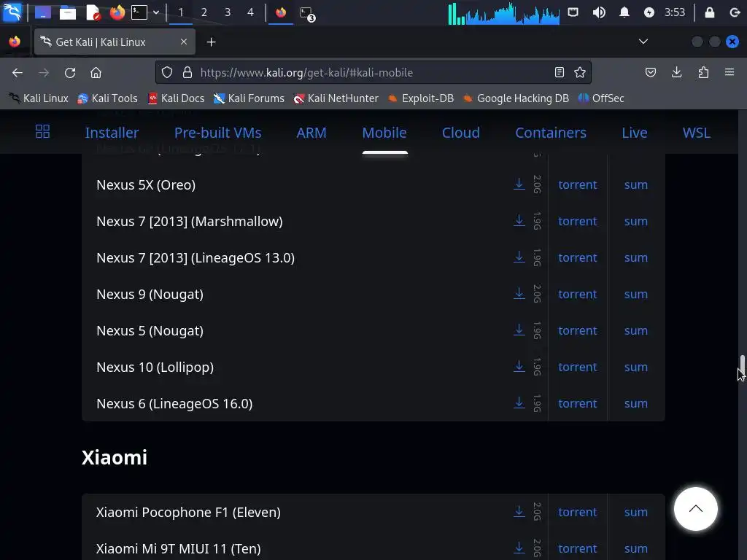Switch to workspace 4
This screenshot has height=560, width=747.
click(251, 12)
